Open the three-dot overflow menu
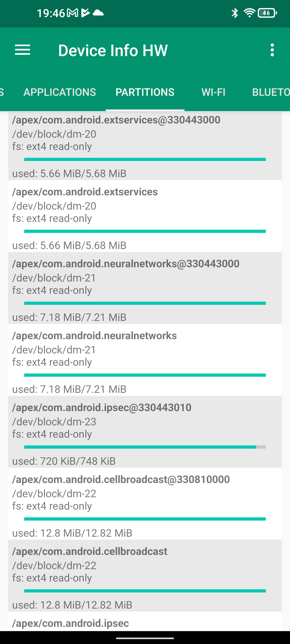This screenshot has height=644, width=290. [x=272, y=50]
